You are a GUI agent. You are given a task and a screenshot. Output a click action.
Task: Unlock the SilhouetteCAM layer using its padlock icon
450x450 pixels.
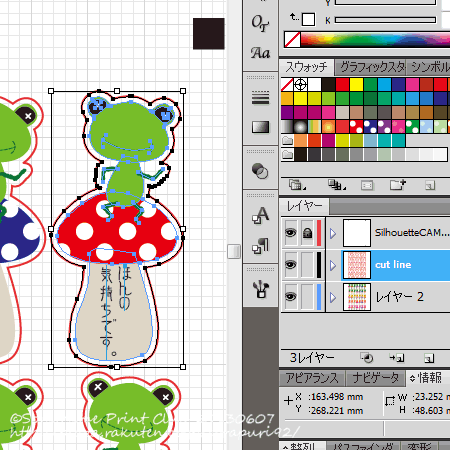[x=307, y=233]
